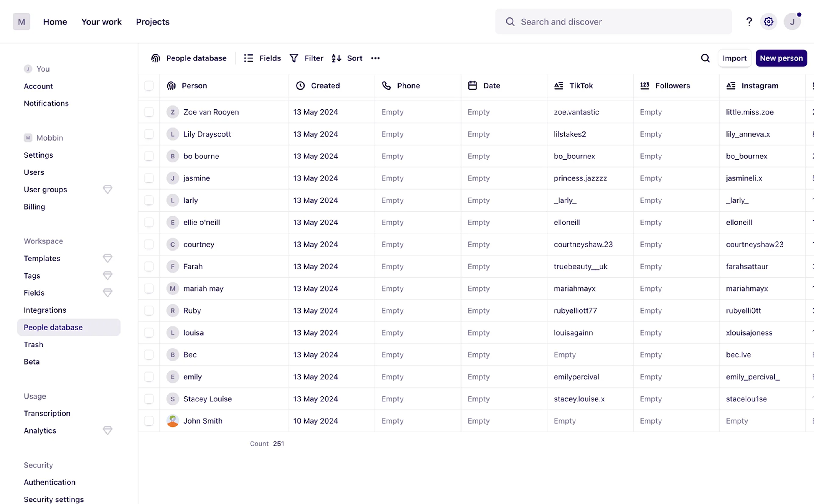Click the Fields list icon in toolbar
Viewport: 814px width, 504px height.
click(x=249, y=58)
